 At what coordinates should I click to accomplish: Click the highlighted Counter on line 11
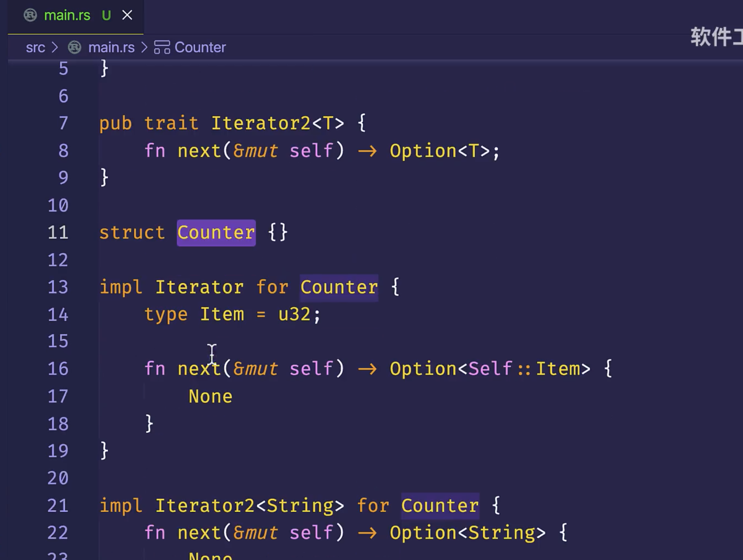pyautogui.click(x=216, y=233)
